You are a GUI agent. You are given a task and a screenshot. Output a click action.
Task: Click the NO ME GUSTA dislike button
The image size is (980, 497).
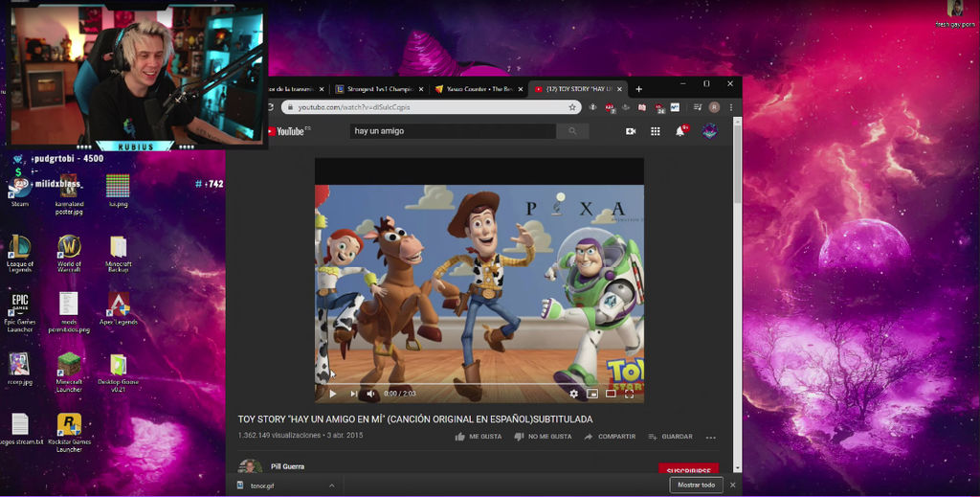coord(543,437)
